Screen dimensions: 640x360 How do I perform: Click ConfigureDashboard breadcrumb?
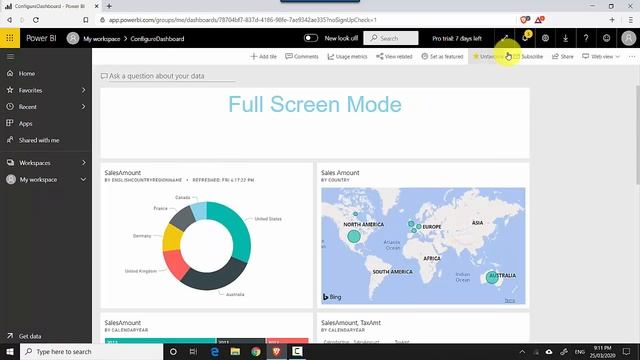157,39
